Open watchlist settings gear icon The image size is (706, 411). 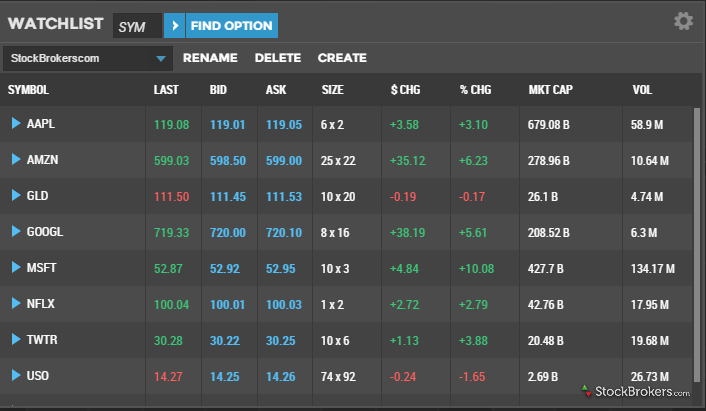click(683, 21)
